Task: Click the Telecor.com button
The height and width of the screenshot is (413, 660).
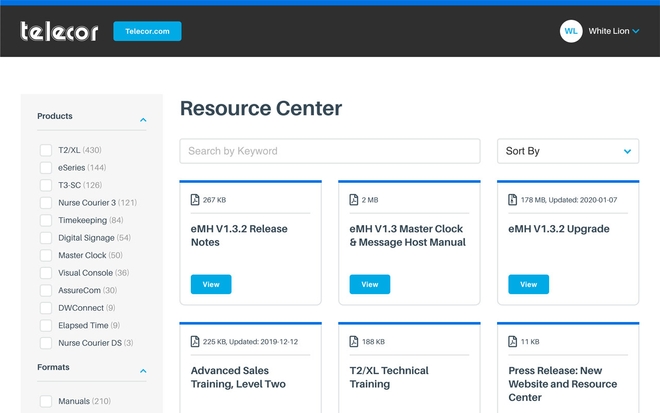Action: tap(147, 31)
